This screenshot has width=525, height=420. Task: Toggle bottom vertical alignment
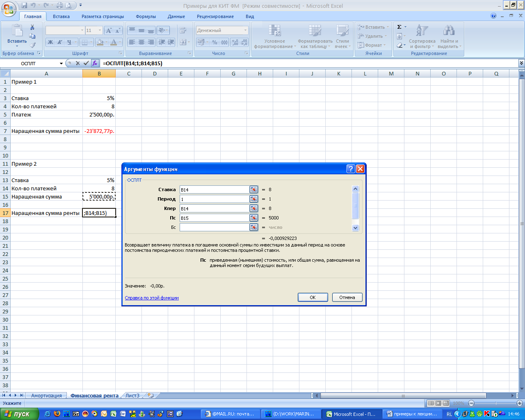pos(151,30)
